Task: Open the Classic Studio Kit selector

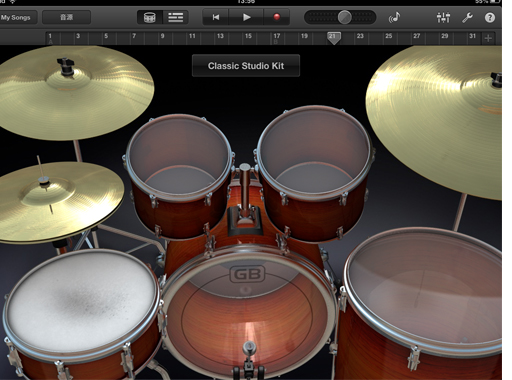Action: [x=246, y=66]
